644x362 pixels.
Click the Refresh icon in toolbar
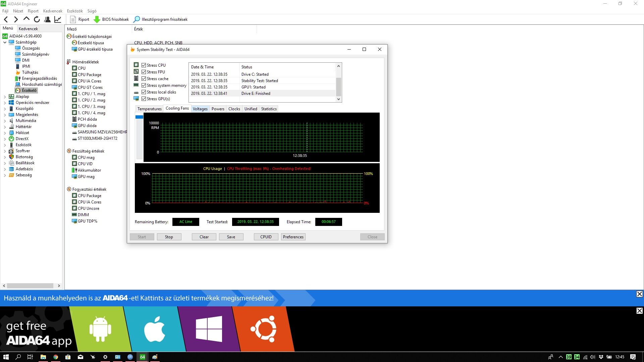coord(37,19)
